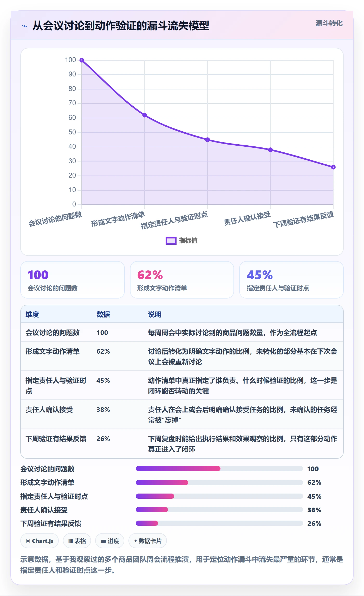Select the chart point for 责任人确认接受 at 38

[x=270, y=150]
